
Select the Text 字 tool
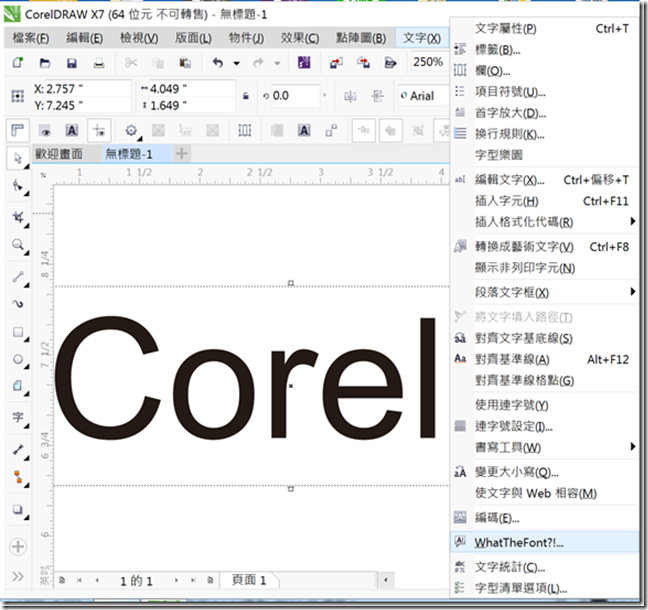point(18,417)
